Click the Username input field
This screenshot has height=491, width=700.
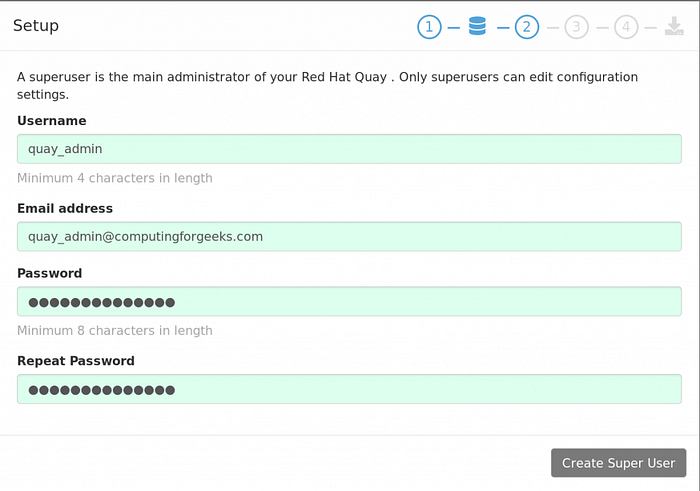pyautogui.click(x=349, y=149)
